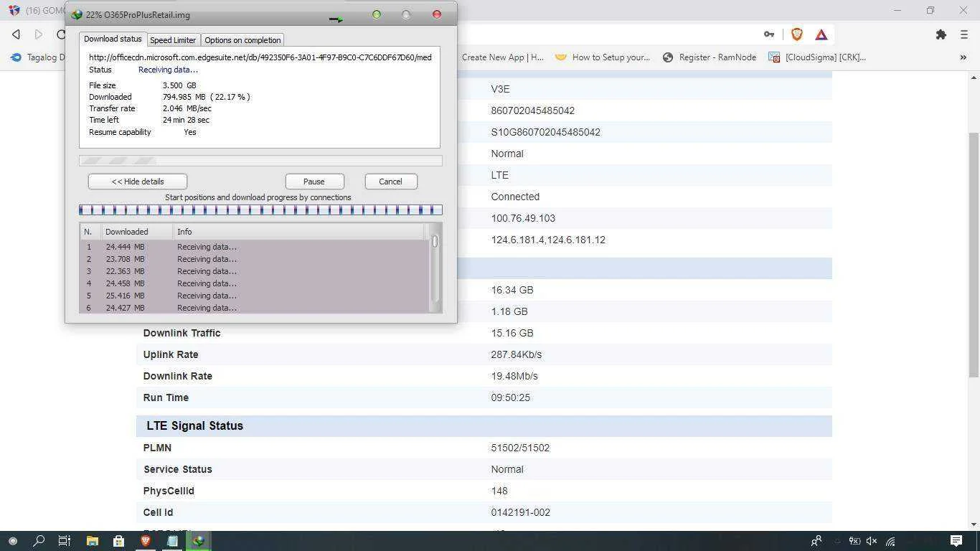Select connection row with 23.708 MB

coord(254,259)
